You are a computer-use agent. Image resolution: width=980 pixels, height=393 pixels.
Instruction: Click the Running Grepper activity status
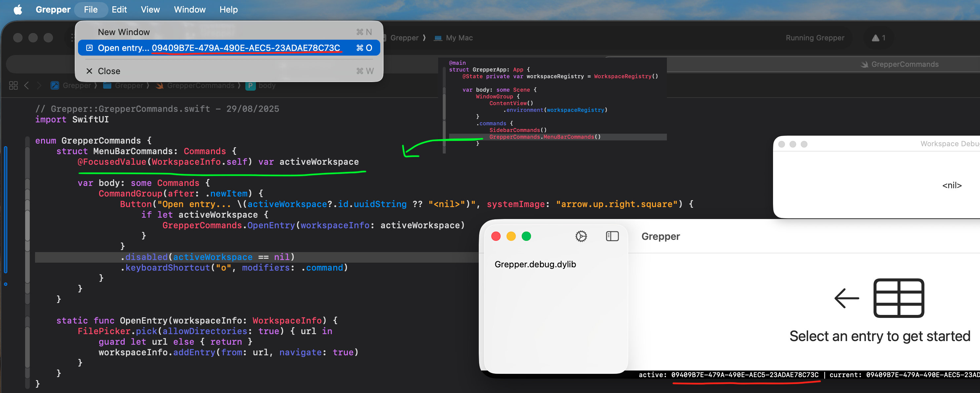tap(815, 38)
